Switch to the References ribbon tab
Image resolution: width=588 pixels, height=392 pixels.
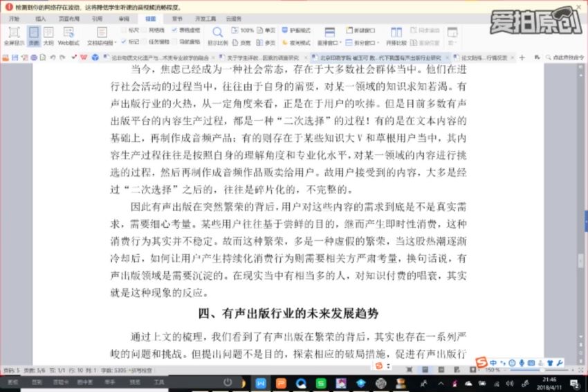click(x=97, y=19)
